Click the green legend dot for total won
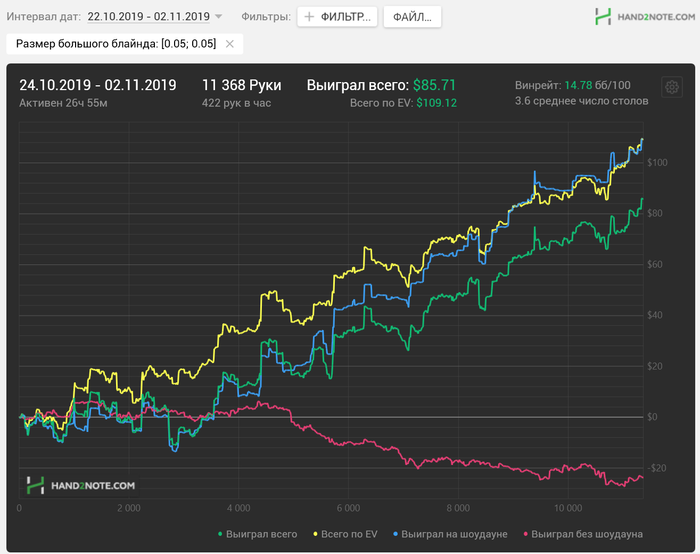700x554 pixels. tap(220, 534)
